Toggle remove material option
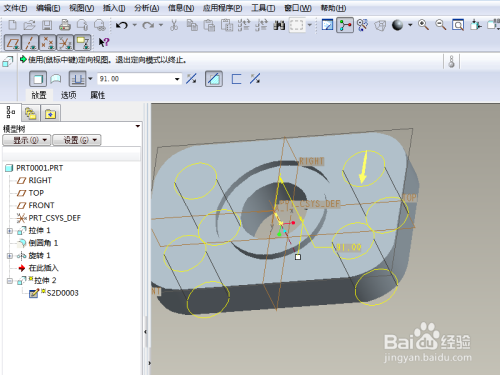 (x=214, y=79)
